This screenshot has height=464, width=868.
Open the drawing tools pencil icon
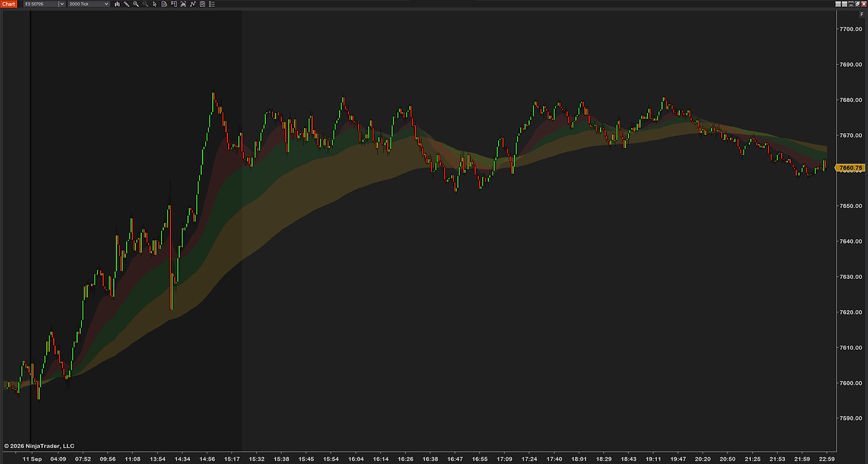(126, 4)
